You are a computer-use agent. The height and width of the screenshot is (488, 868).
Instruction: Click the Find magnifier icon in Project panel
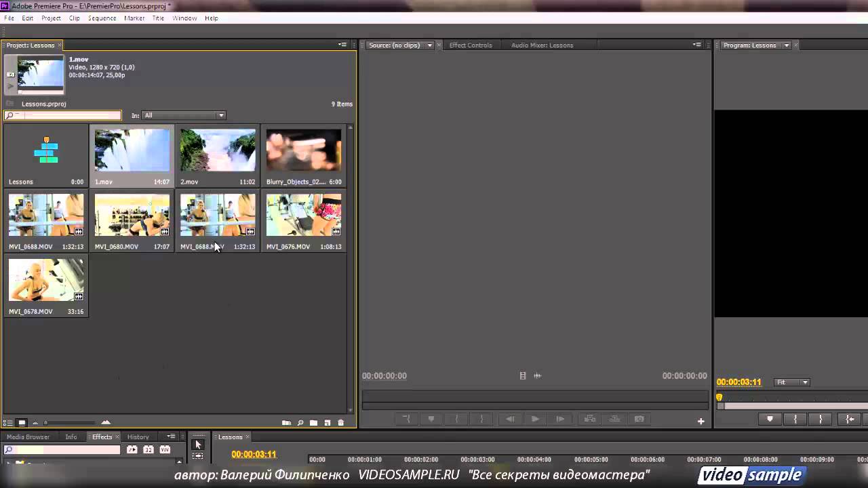(x=300, y=422)
